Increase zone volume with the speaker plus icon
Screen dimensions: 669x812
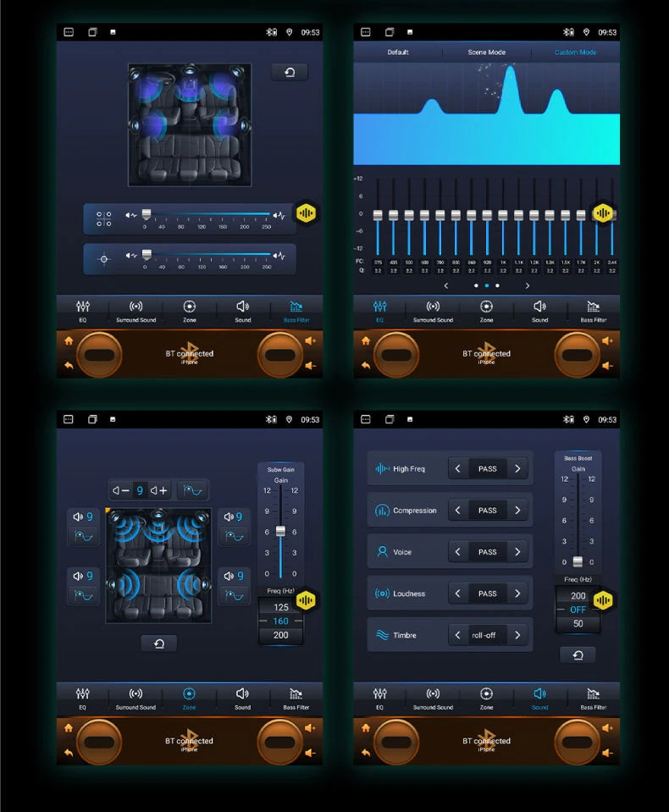tap(158, 490)
